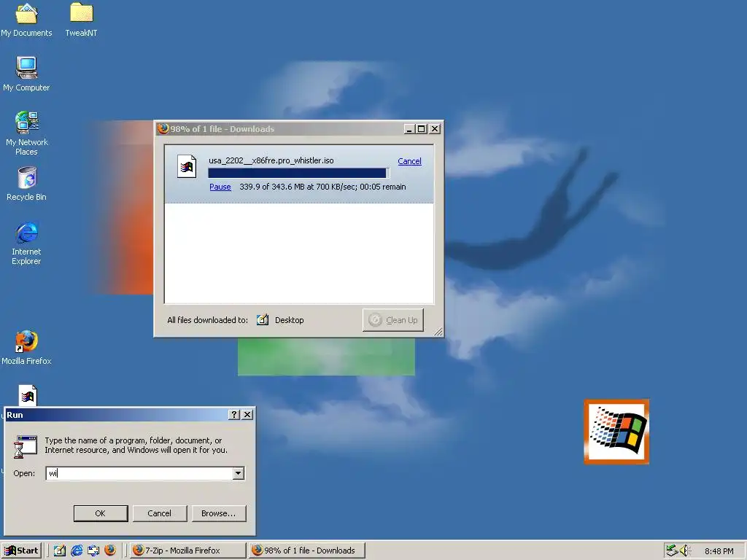The height and width of the screenshot is (560, 747).
Task: Click the 8:48 PM system clock
Action: coord(719,551)
